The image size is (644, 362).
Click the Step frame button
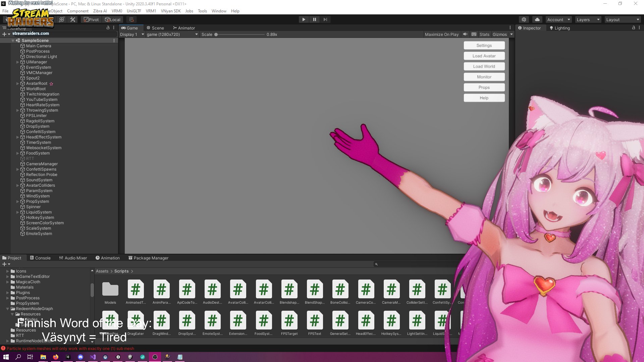point(325,19)
